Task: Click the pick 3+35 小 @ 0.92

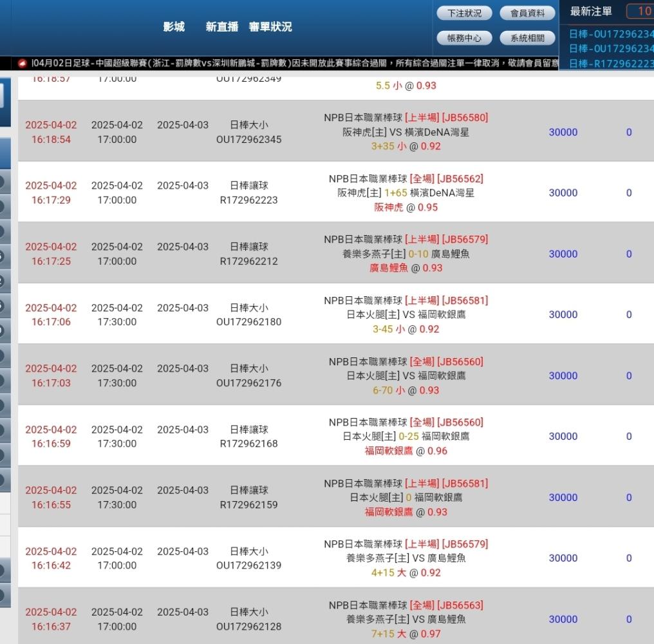Action: [x=406, y=146]
